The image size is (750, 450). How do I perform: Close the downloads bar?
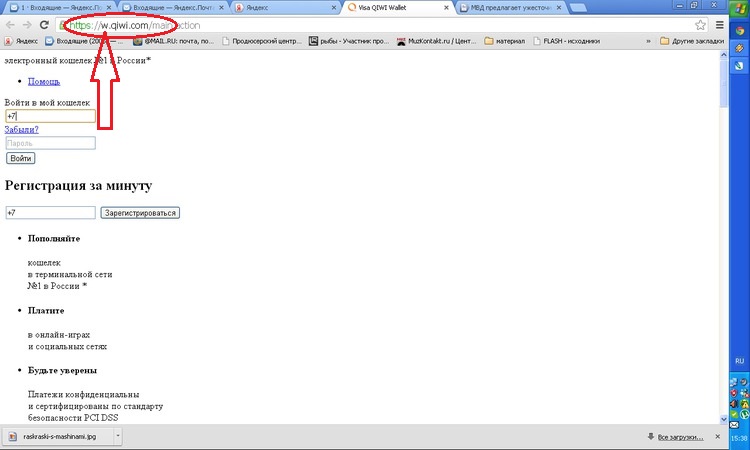click(717, 437)
